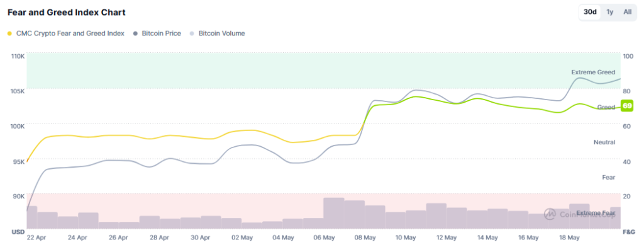Screen dimensions: 644x247
Task: Click the yellow Fear and Greed legend dot
Action: point(10,34)
